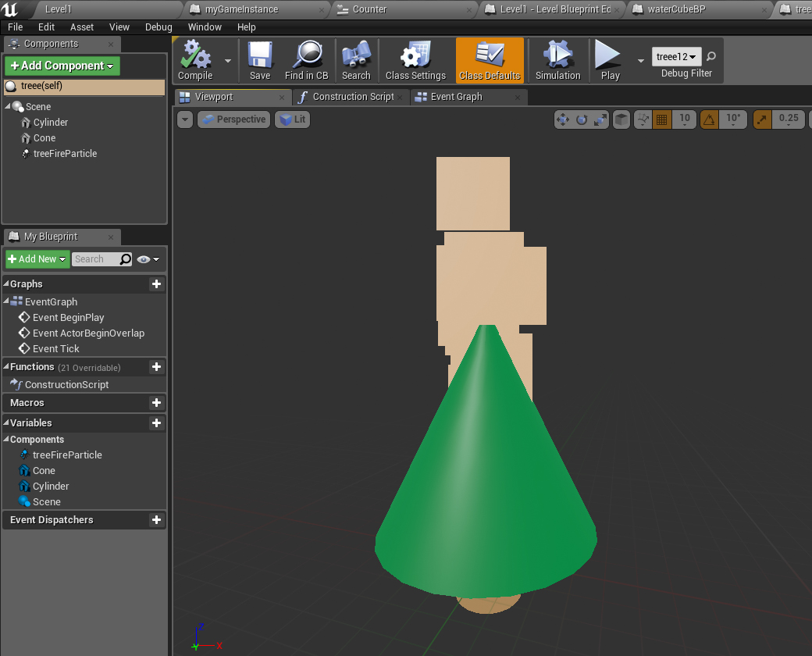Open the treee12 debug filter dropdown

676,57
